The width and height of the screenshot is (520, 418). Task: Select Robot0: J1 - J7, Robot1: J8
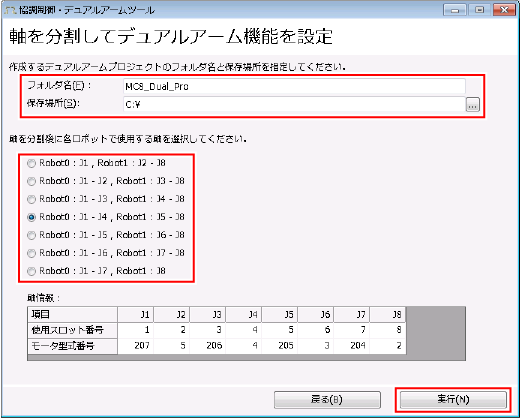point(32,271)
